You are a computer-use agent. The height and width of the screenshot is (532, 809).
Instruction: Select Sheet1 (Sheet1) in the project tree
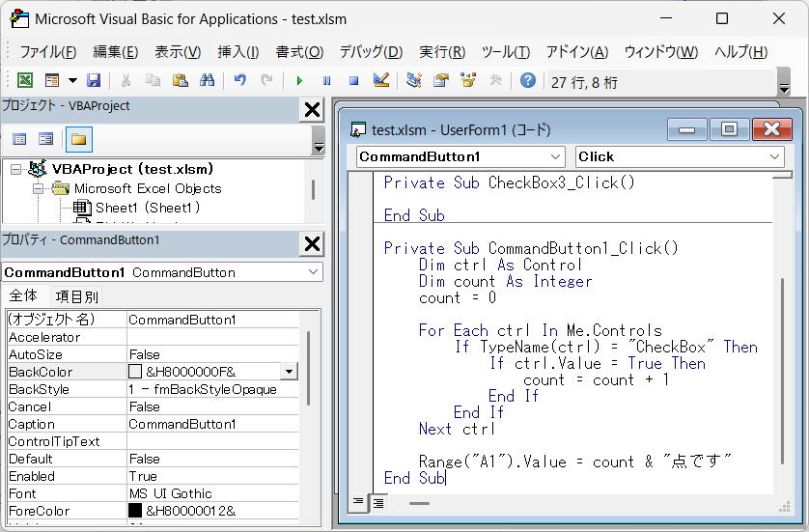(x=147, y=208)
